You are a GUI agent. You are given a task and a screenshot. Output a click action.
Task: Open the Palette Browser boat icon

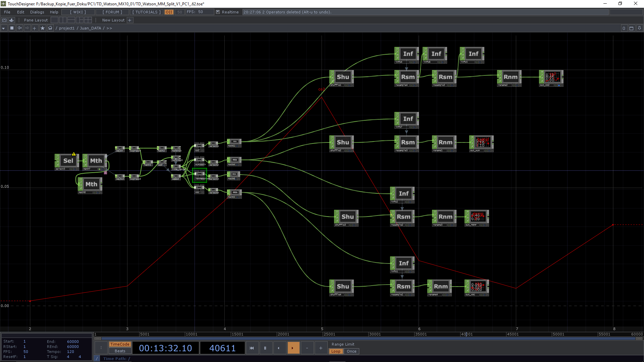pos(11,20)
